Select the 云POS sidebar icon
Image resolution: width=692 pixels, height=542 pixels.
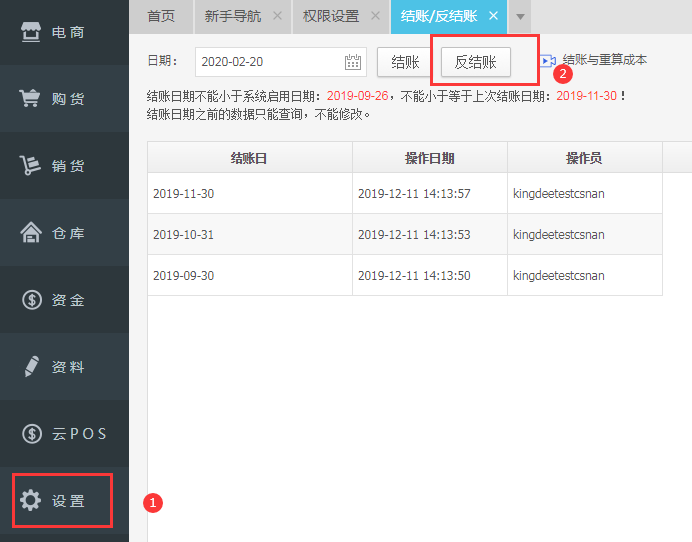31,434
